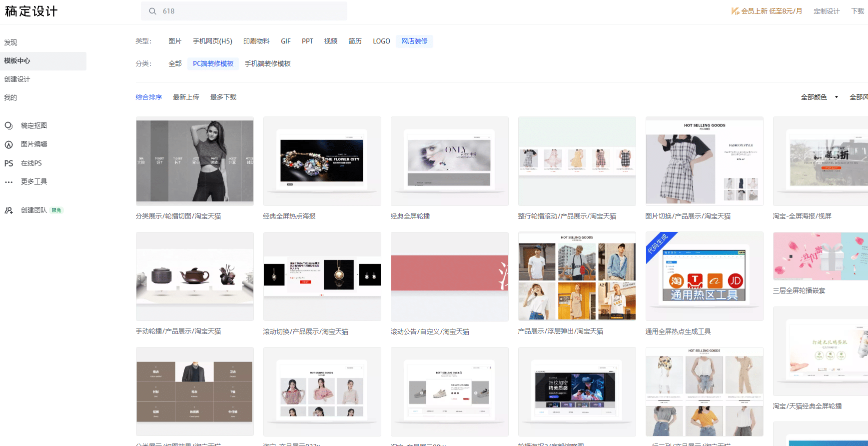Click the 三层全屏轮播嵌套 title text
868x446 pixels.
pos(799,290)
